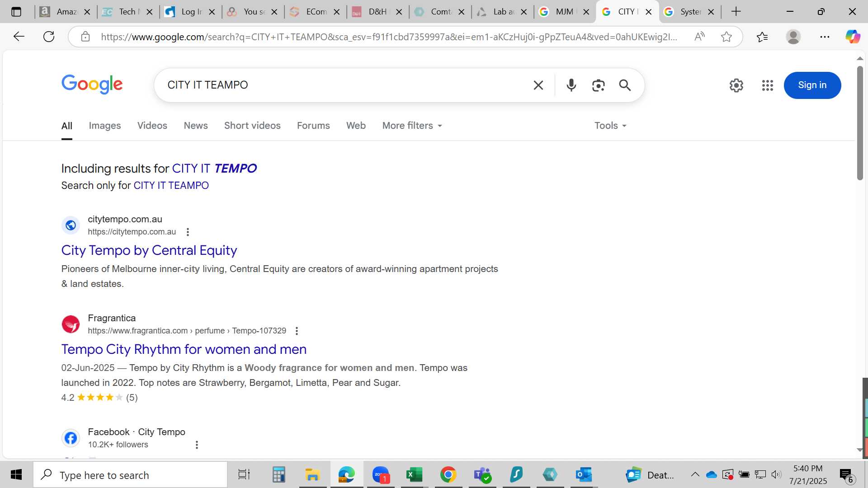Open Task View on taskbar
This screenshot has width=868, height=488.
point(244,474)
